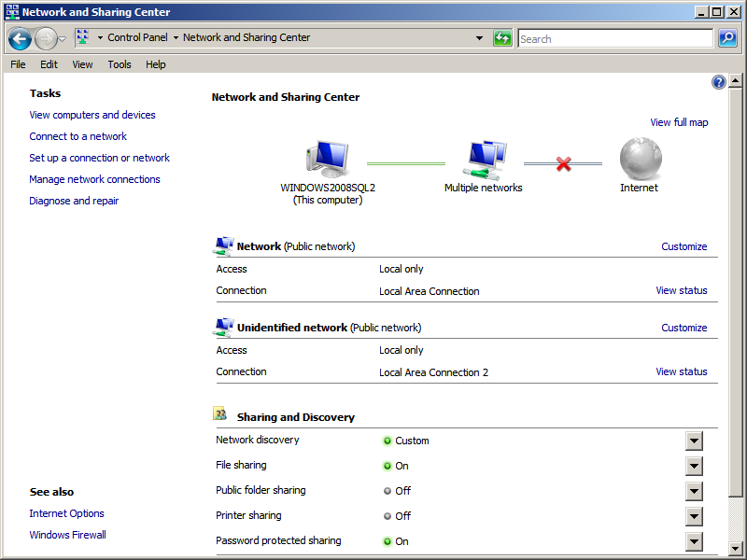747x560 pixels.
Task: Open the Help menu
Action: [x=155, y=64]
